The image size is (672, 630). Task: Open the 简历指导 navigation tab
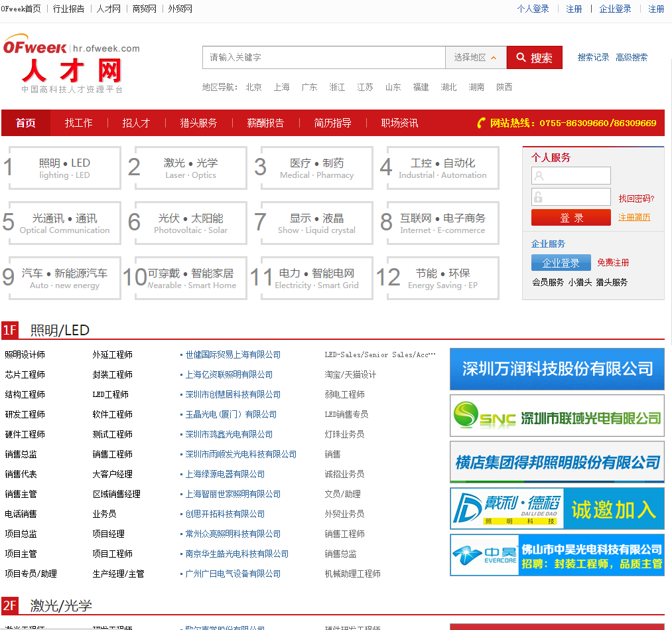tap(332, 123)
